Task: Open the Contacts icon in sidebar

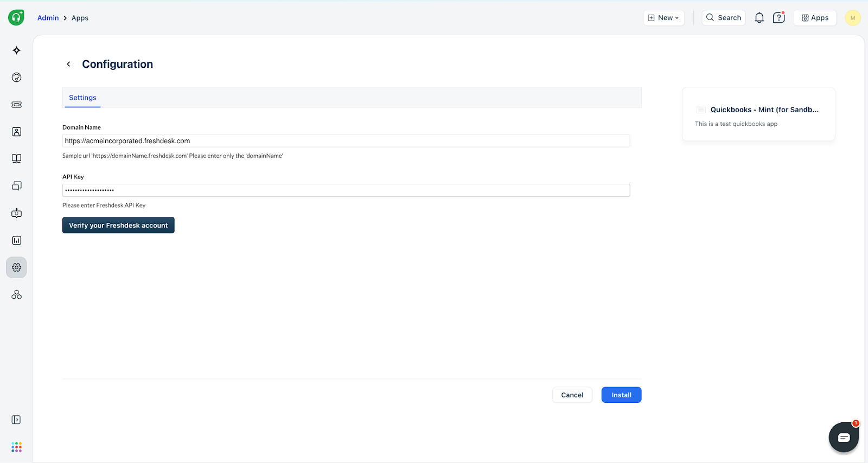Action: click(x=17, y=132)
